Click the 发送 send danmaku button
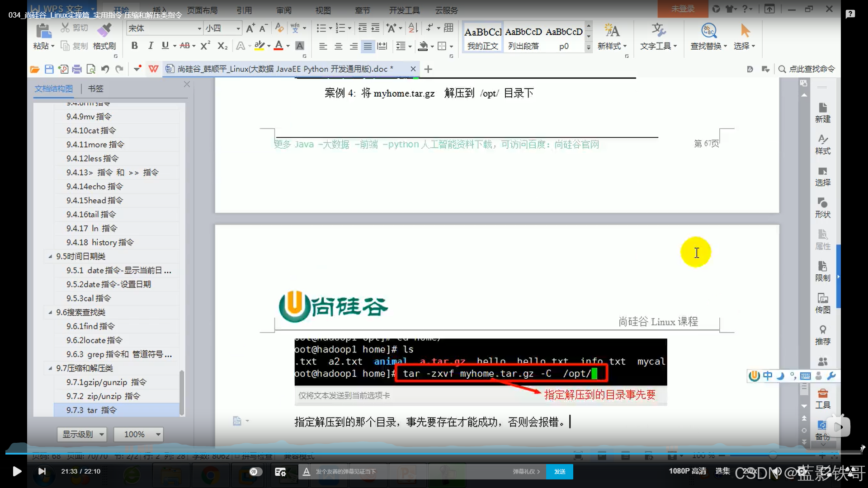Image resolution: width=868 pixels, height=488 pixels. click(560, 471)
